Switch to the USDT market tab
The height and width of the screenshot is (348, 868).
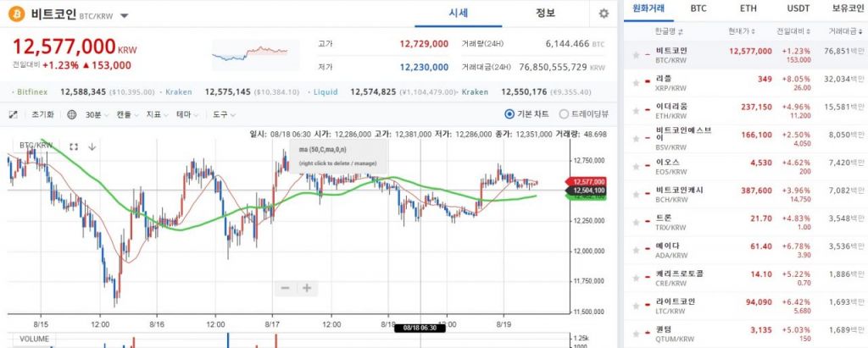pyautogui.click(x=798, y=8)
